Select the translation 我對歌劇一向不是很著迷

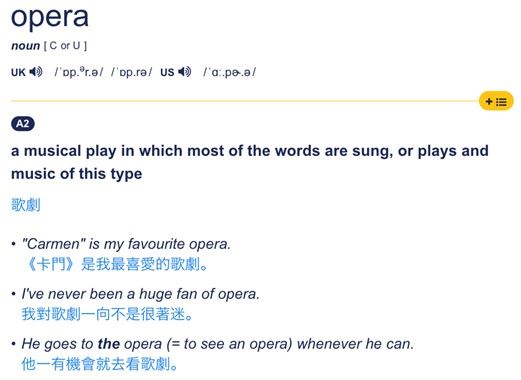click(107, 314)
